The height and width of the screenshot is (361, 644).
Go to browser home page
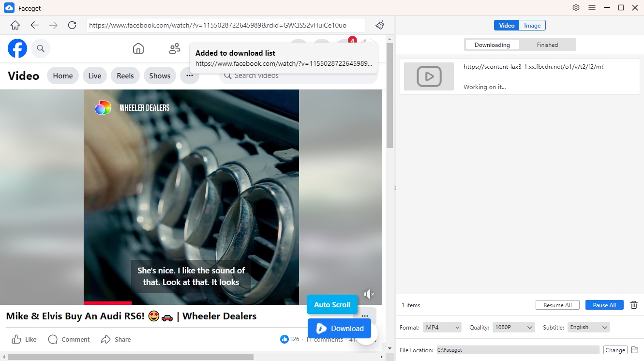click(x=15, y=25)
